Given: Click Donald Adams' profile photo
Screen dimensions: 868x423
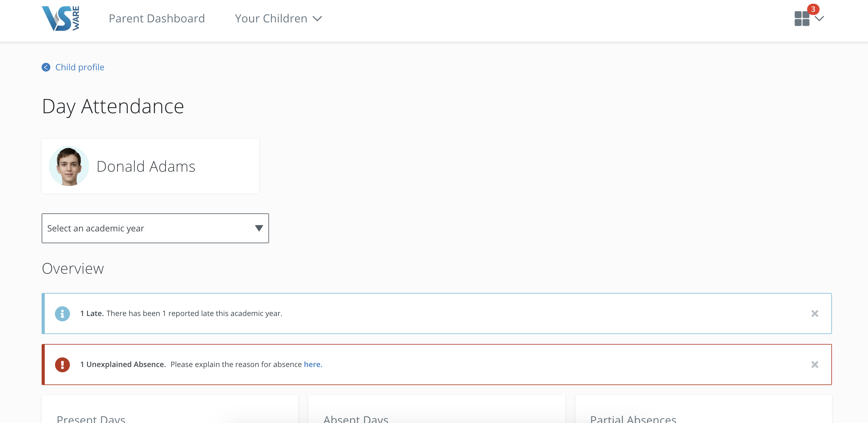Looking at the screenshot, I should click(x=69, y=166).
